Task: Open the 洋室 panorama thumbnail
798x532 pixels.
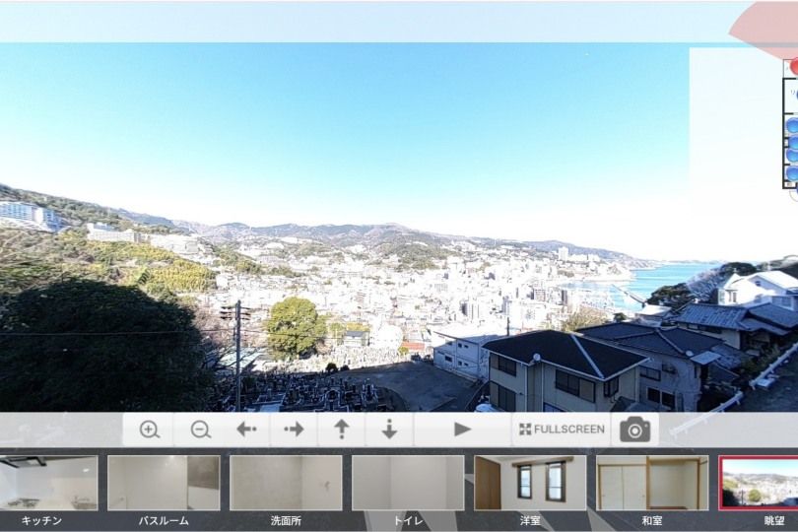Action: click(530, 483)
